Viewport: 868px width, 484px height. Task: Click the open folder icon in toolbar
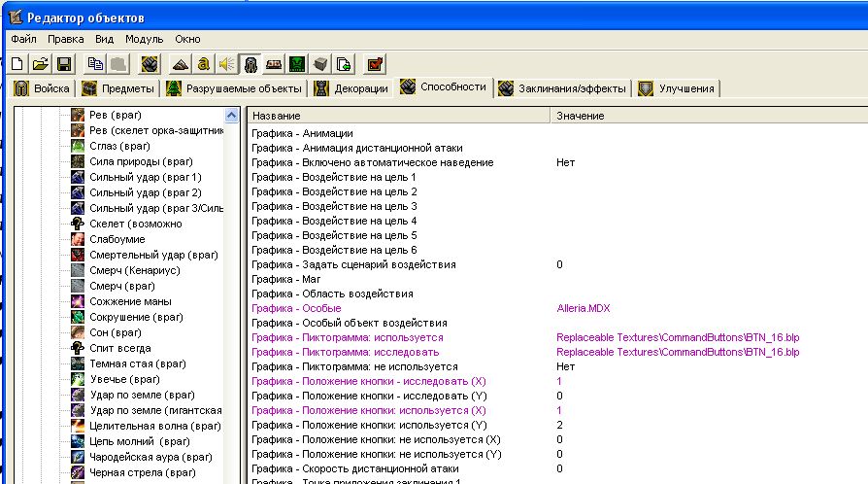coord(40,64)
